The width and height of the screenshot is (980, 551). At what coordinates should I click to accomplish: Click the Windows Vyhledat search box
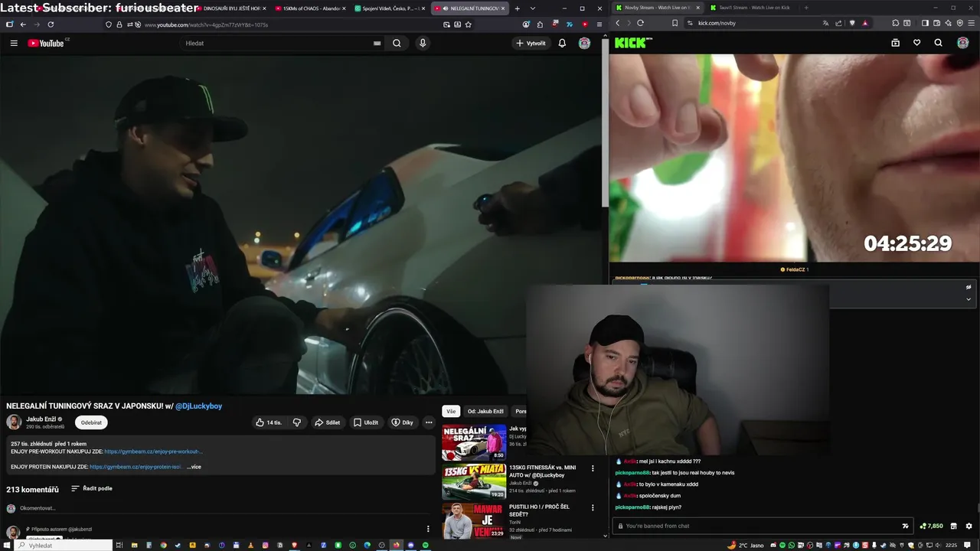[x=64, y=545]
